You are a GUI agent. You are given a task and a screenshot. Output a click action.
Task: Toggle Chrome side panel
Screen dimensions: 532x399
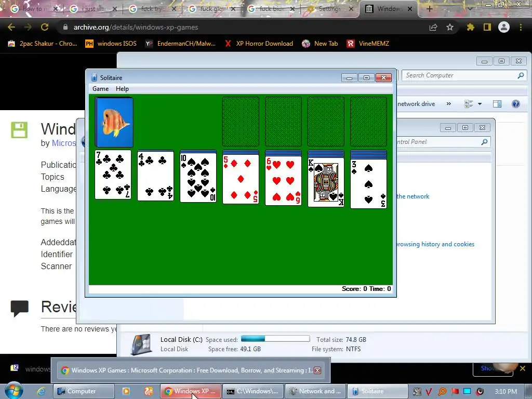[487, 27]
